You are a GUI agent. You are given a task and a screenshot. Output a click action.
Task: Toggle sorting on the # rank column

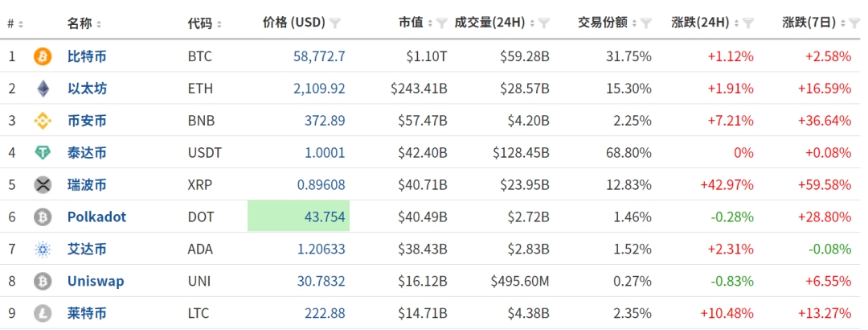tap(15, 23)
